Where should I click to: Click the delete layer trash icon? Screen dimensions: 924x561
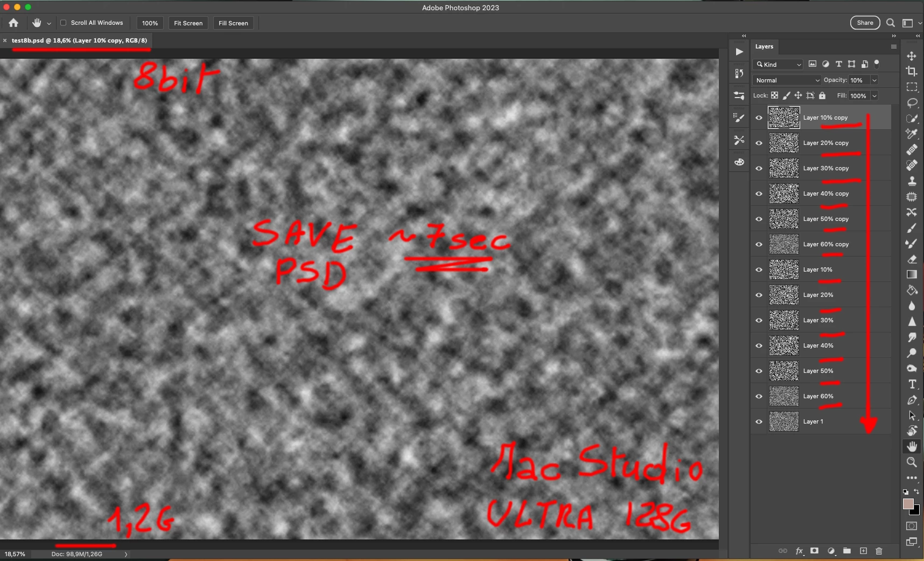click(x=879, y=551)
